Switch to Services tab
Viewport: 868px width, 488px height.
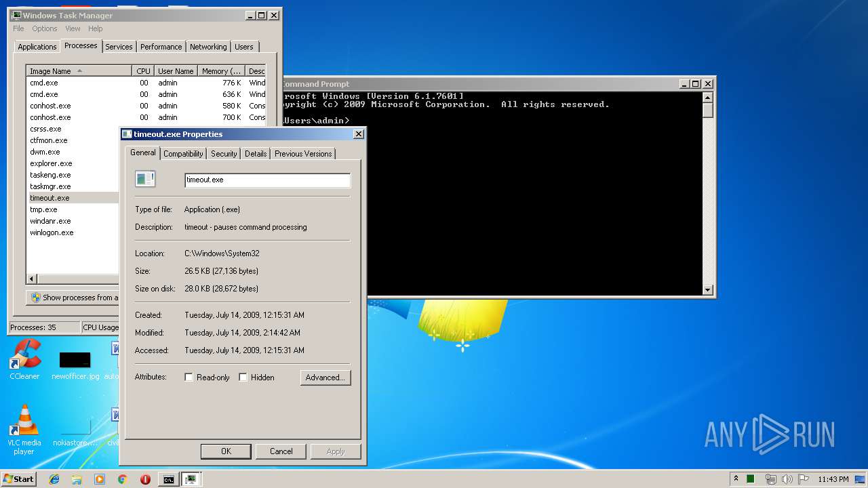(119, 47)
